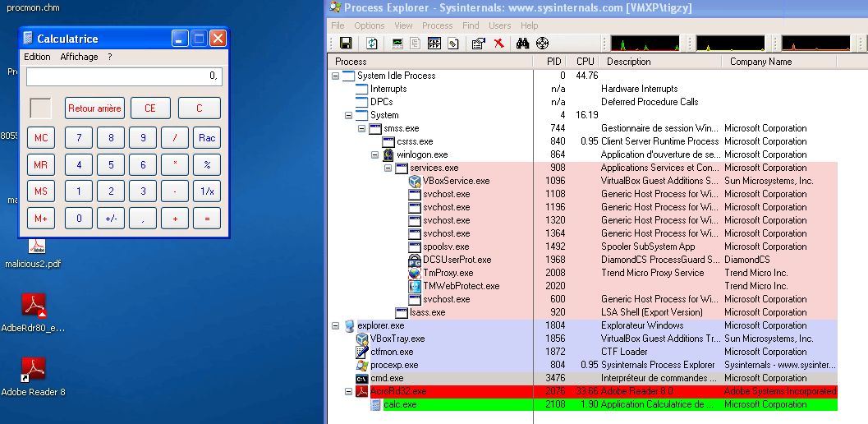Collapse the AcroRd32.exe tree node
Viewport: 868px width, 424px height.
(x=348, y=391)
